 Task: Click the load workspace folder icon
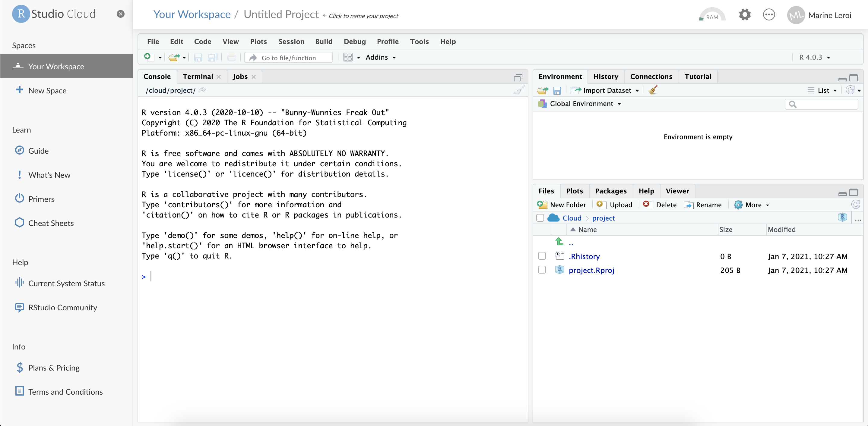543,90
